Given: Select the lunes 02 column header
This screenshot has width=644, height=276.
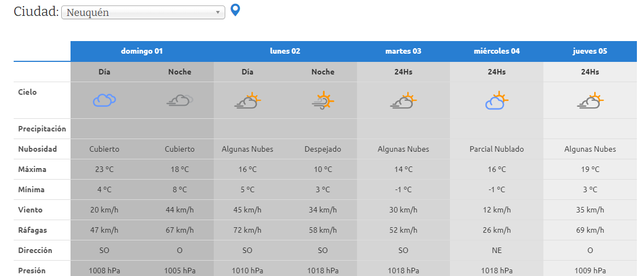Looking at the screenshot, I should (x=285, y=51).
